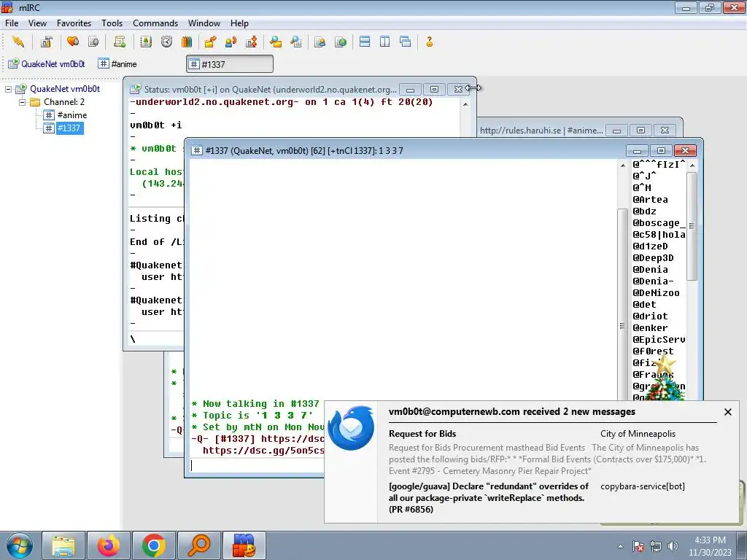Click the mIRC taskbar icon
The height and width of the screenshot is (560, 747).
click(244, 545)
